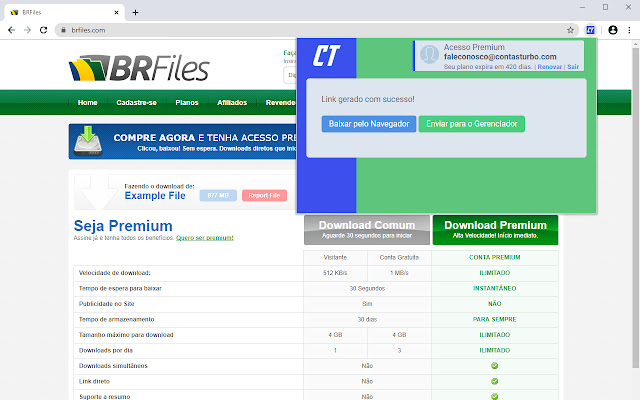Select the BRFiles browser tab
This screenshot has height=400, width=640.
point(64,13)
